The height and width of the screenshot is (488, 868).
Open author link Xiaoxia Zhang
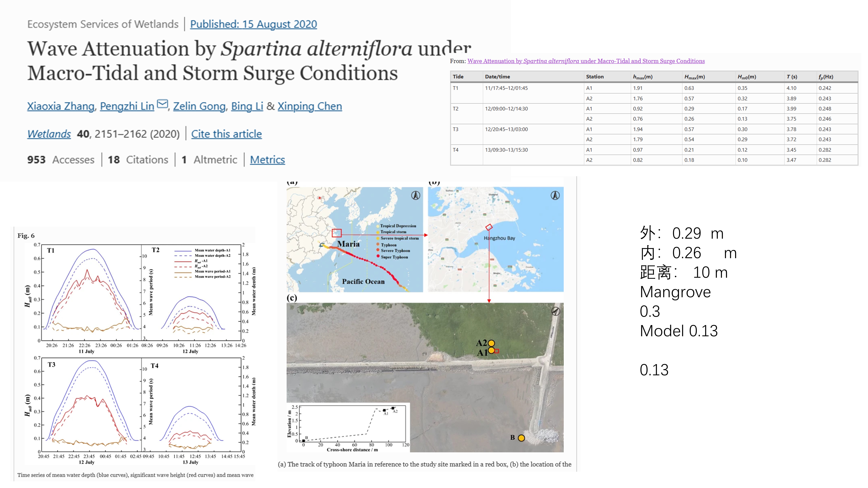[61, 106]
